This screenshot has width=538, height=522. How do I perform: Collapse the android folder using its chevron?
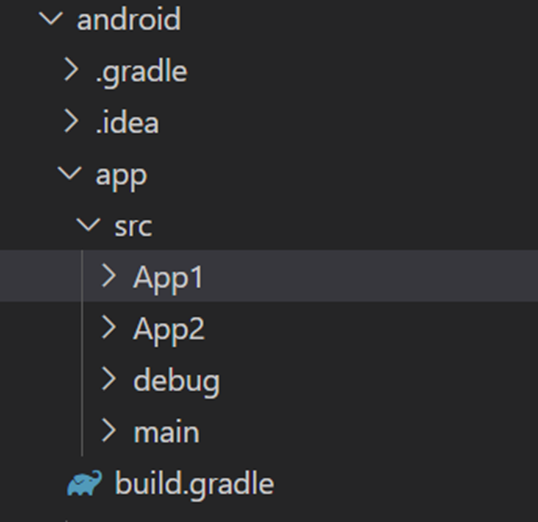click(x=51, y=18)
